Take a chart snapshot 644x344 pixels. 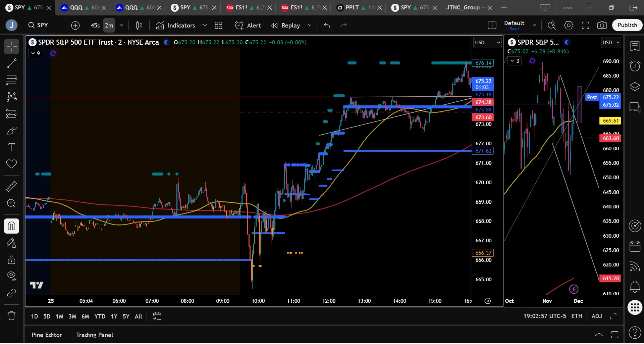(x=602, y=25)
